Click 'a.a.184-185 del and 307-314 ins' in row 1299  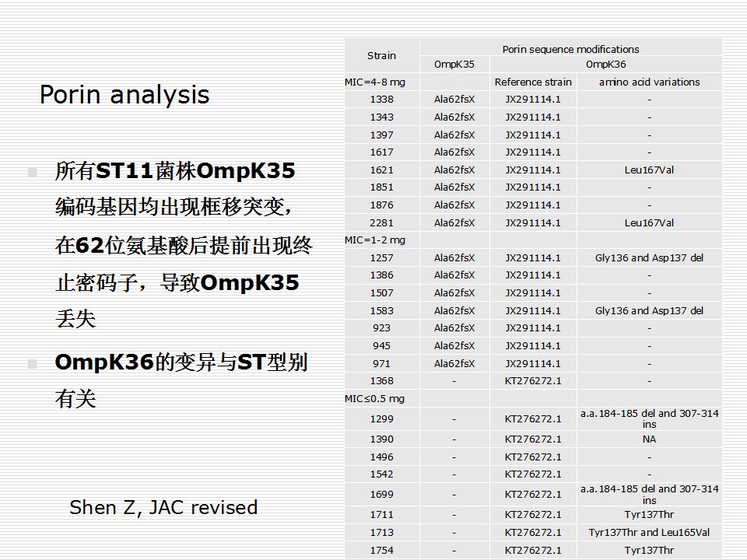tap(649, 418)
